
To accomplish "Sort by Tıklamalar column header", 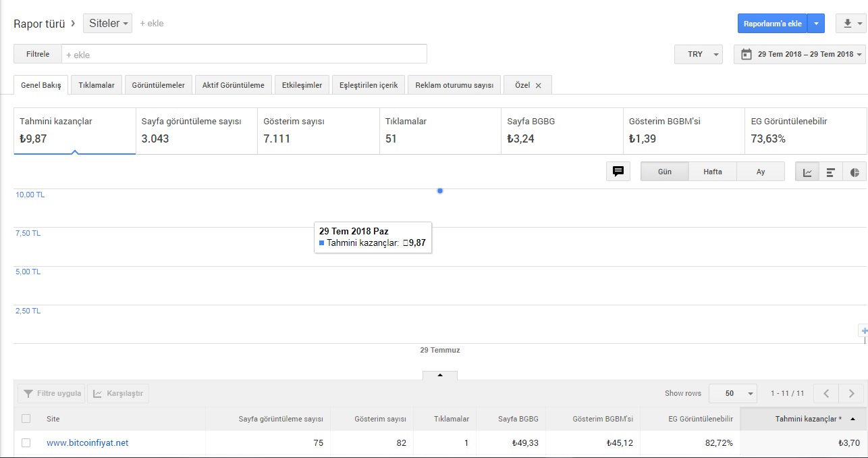I will point(452,419).
